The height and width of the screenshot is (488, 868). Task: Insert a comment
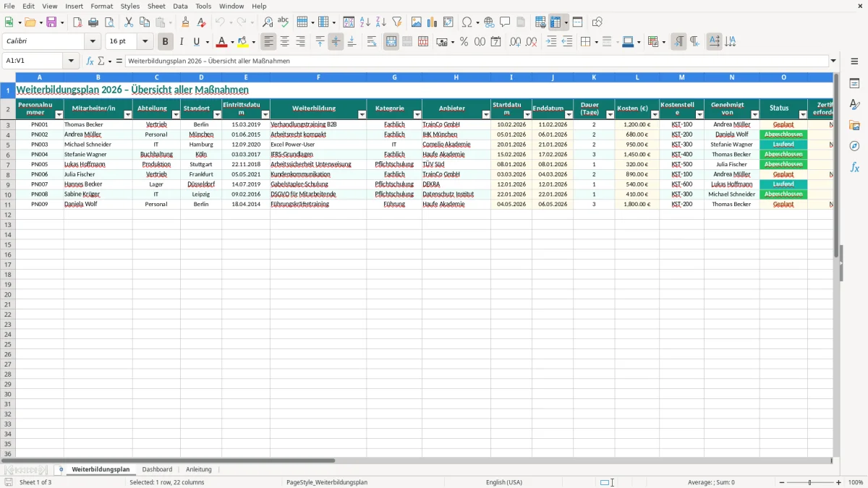coord(505,22)
